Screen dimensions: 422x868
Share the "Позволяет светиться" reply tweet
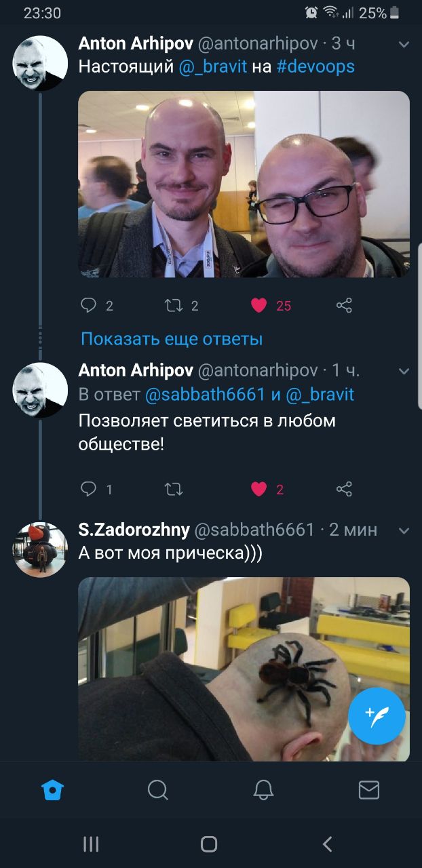click(344, 488)
